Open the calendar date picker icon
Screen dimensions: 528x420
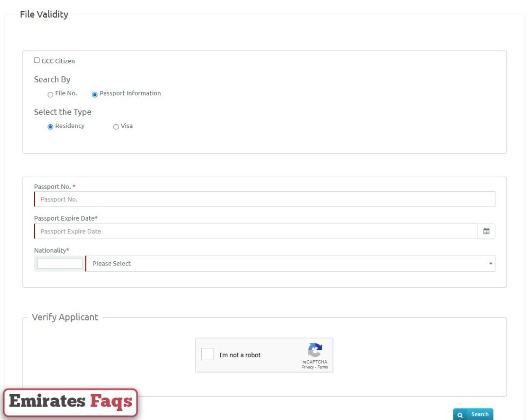pos(486,231)
